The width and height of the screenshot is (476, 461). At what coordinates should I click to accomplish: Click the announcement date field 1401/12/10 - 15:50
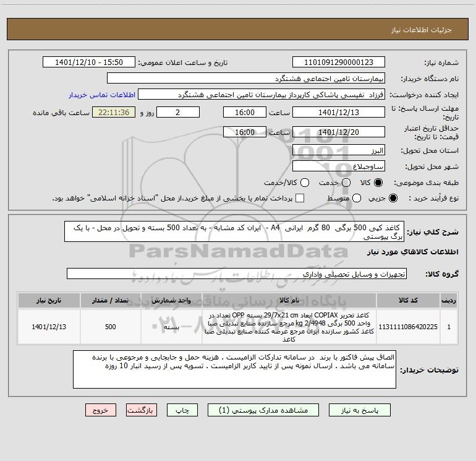[89, 62]
